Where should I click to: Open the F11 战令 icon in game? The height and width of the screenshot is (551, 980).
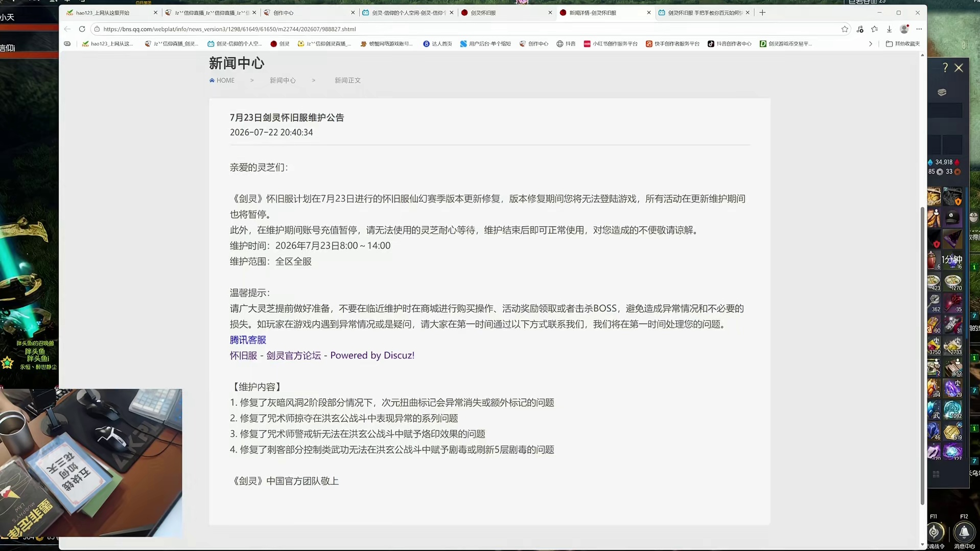tap(935, 532)
